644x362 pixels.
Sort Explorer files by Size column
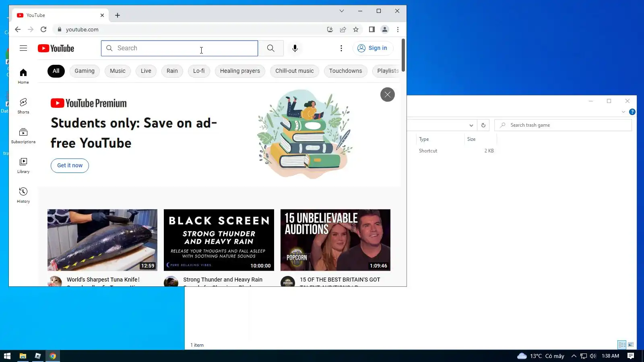click(481, 139)
